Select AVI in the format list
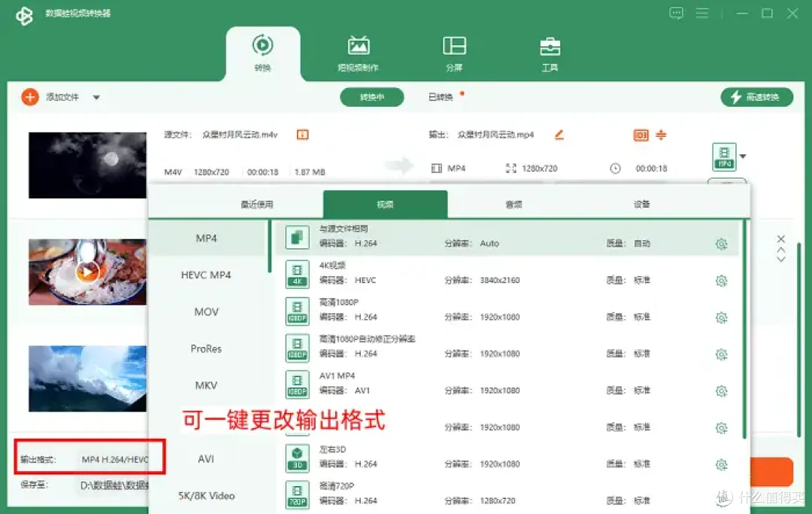This screenshot has width=812, height=514. (x=206, y=459)
